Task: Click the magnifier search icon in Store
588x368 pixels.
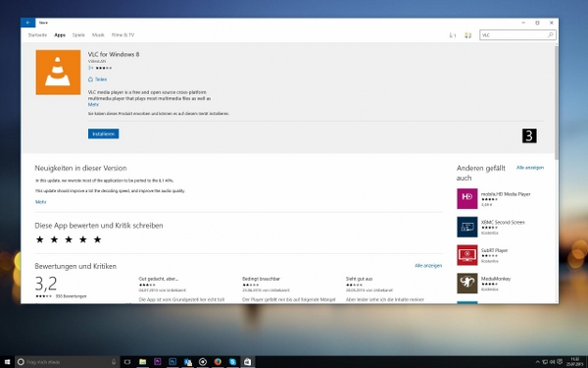Action: 551,35
